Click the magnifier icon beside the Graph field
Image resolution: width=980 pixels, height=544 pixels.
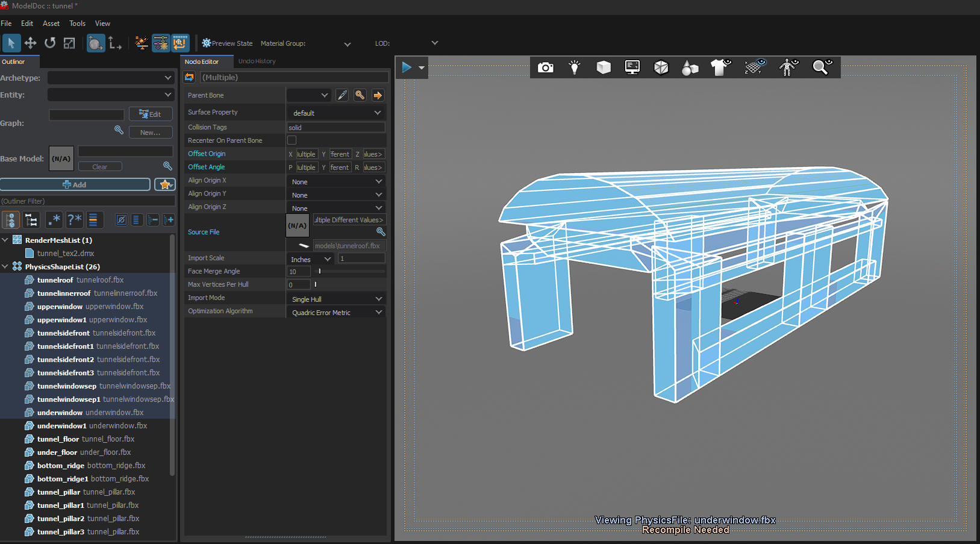click(x=119, y=130)
